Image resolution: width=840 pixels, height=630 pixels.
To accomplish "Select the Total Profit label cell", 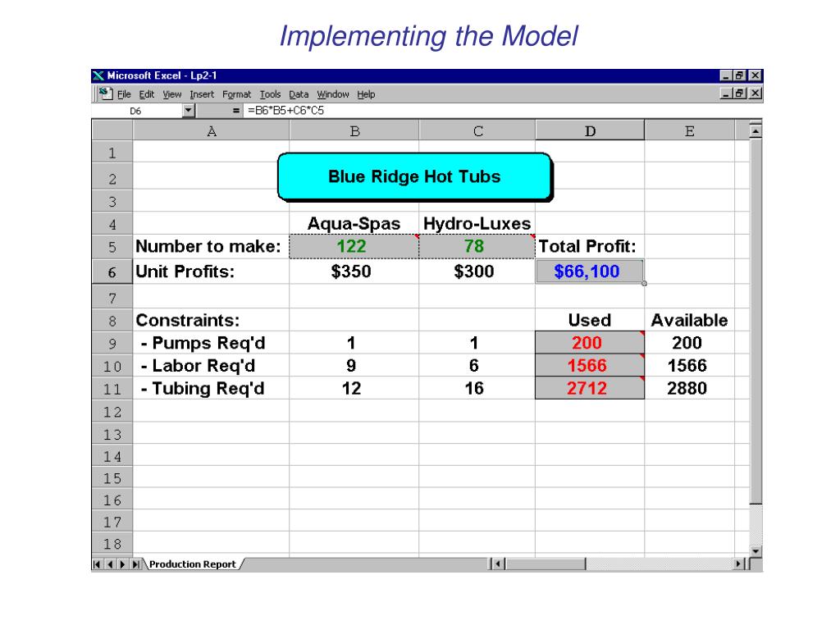I will click(590, 246).
